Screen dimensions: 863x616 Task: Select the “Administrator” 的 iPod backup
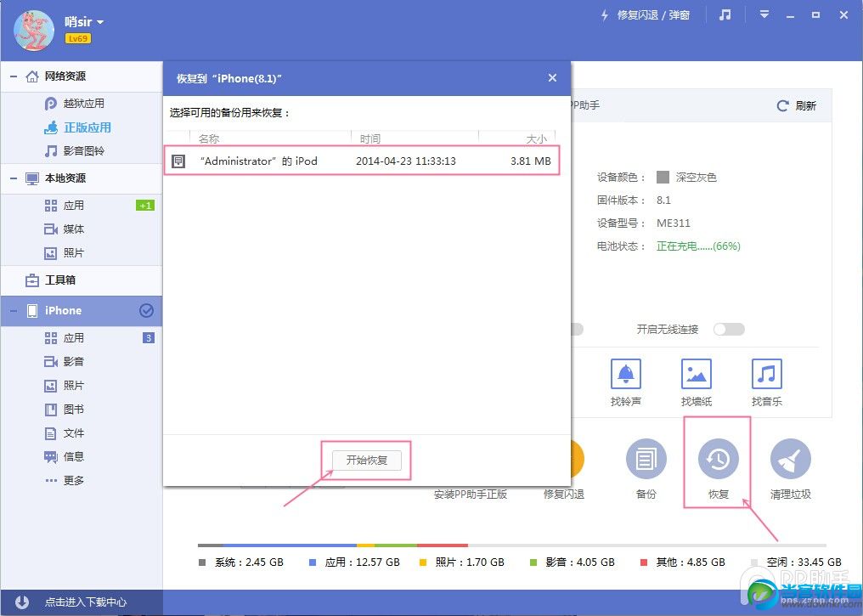tap(362, 161)
